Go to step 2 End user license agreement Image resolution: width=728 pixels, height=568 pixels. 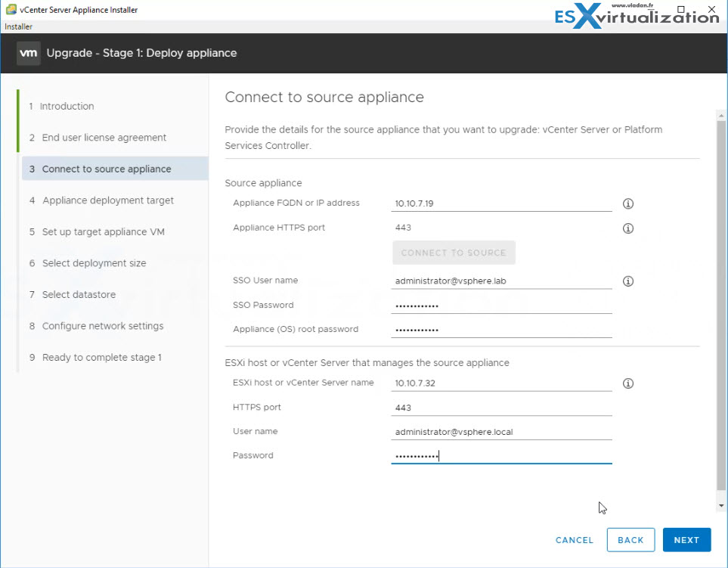pos(98,138)
